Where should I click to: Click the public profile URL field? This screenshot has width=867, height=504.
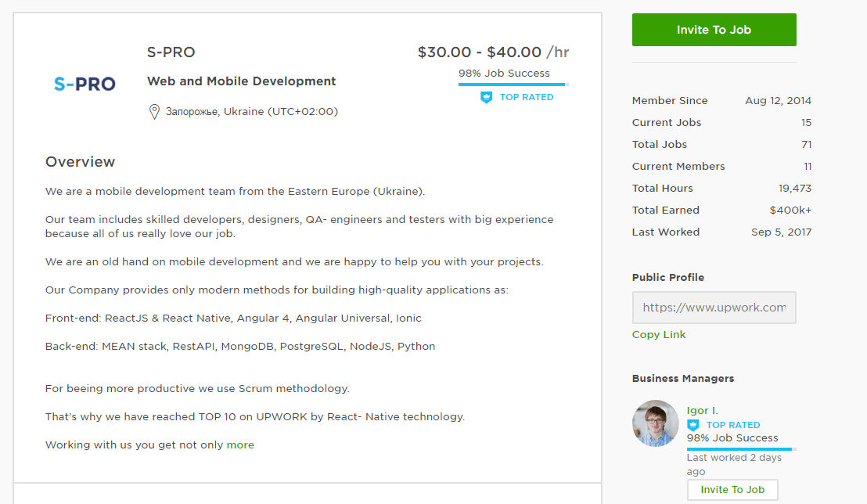click(x=714, y=308)
